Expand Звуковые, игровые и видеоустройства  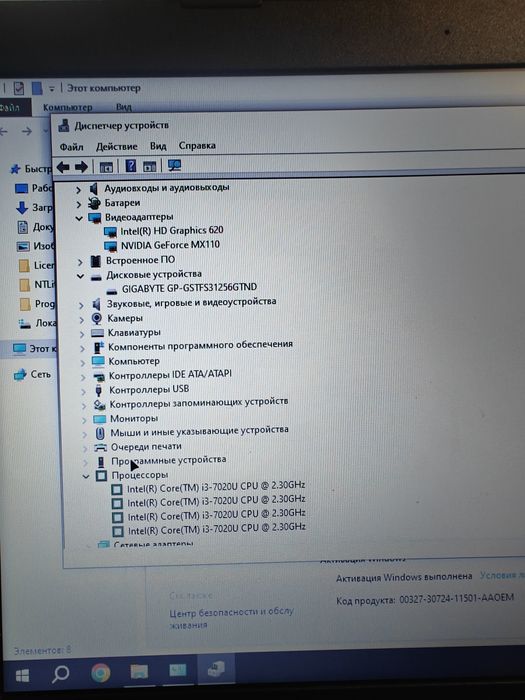coord(81,306)
